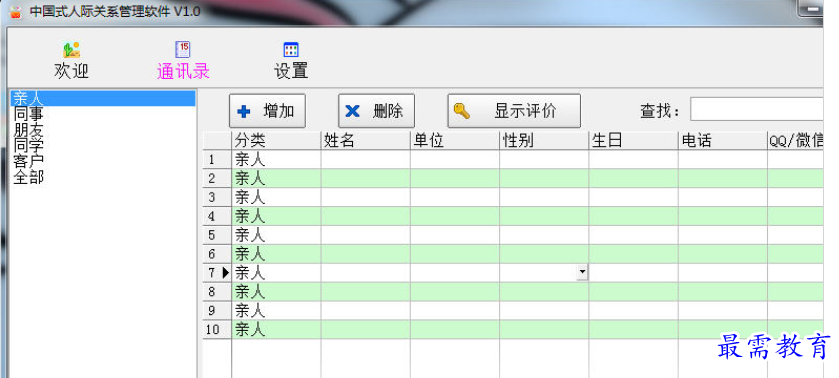Click the 单位 column header

coord(455,140)
